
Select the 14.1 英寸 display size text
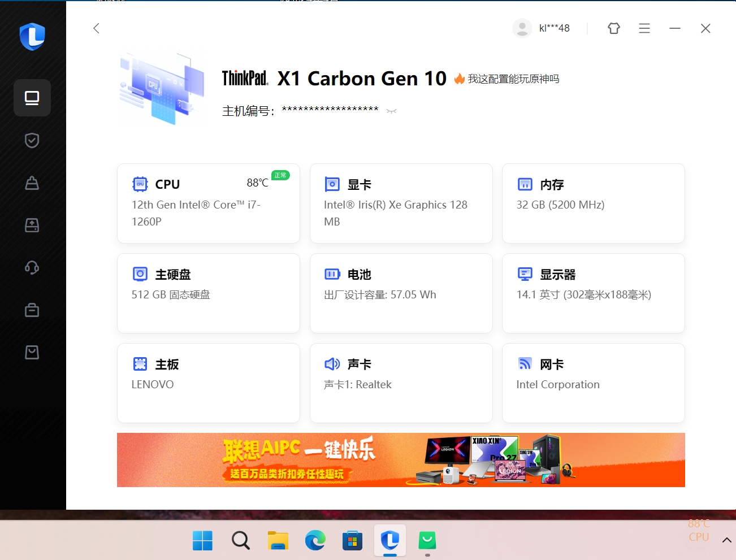point(584,294)
